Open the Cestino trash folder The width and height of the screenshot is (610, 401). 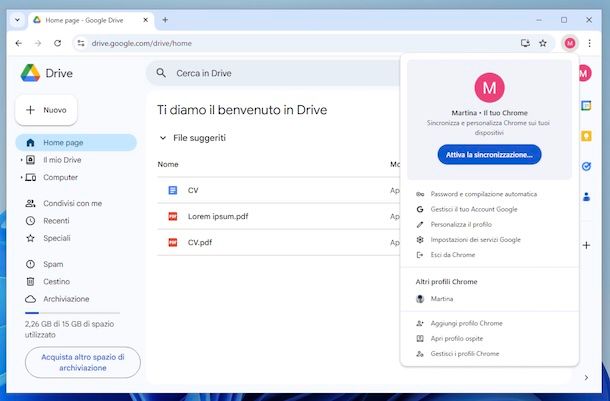coord(58,282)
